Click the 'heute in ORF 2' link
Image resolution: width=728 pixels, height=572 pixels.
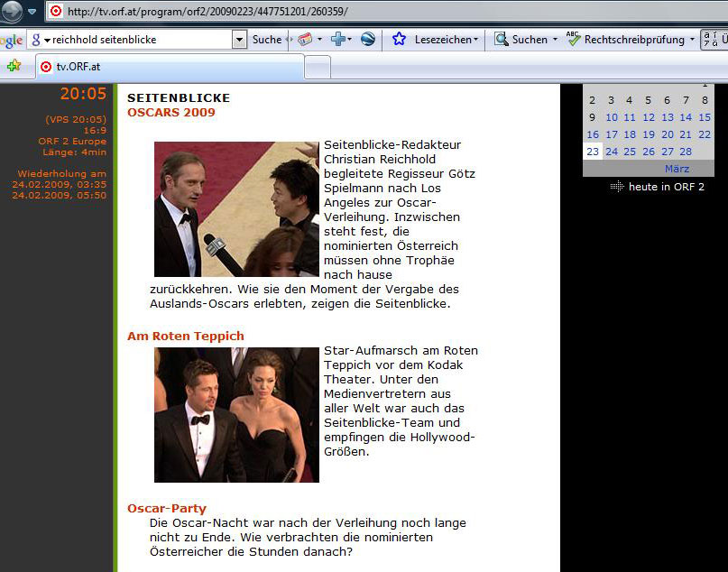[666, 187]
